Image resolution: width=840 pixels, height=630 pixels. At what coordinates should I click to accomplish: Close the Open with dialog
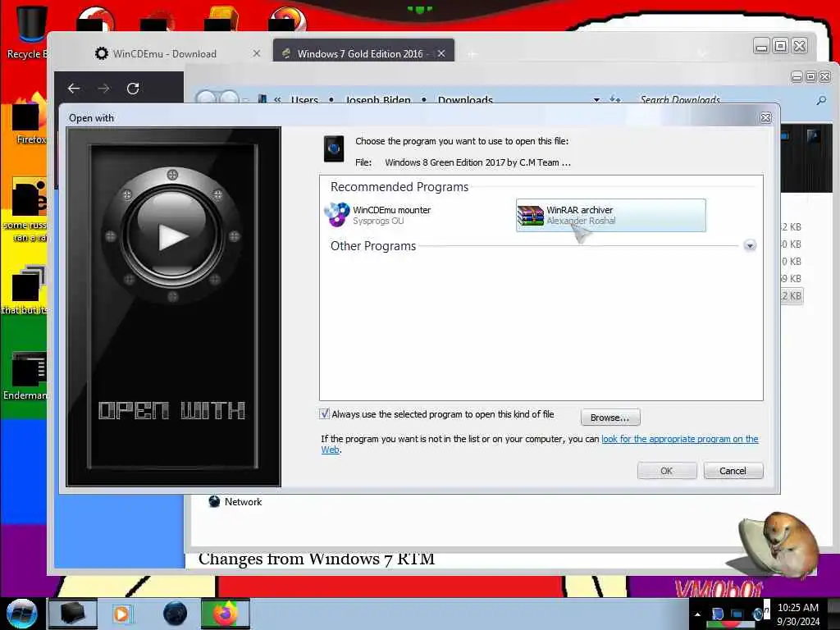(x=765, y=118)
